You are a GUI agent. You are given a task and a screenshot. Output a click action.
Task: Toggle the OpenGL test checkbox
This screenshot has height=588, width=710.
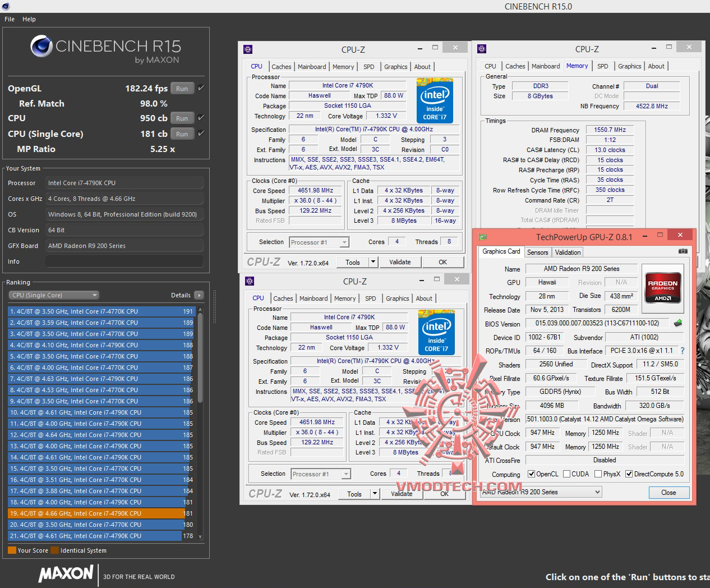click(x=201, y=88)
